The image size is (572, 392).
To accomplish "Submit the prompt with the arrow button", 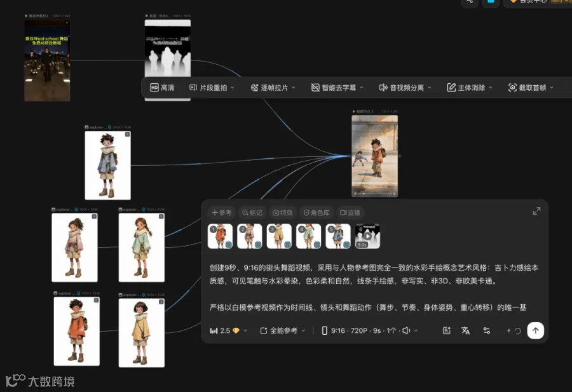I will coord(536,330).
